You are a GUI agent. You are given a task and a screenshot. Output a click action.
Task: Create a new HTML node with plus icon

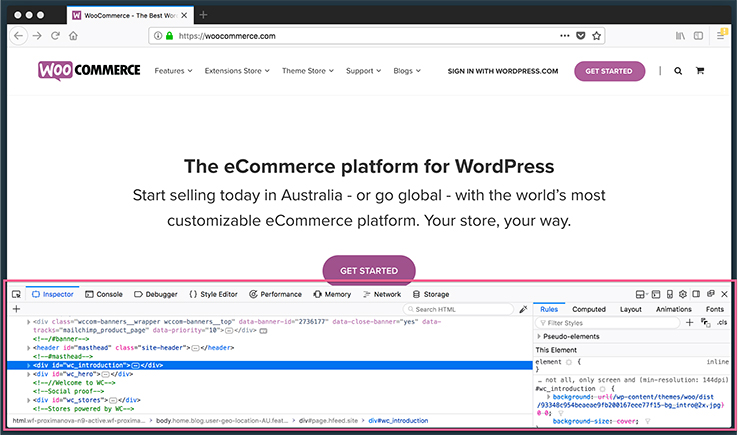tap(17, 309)
